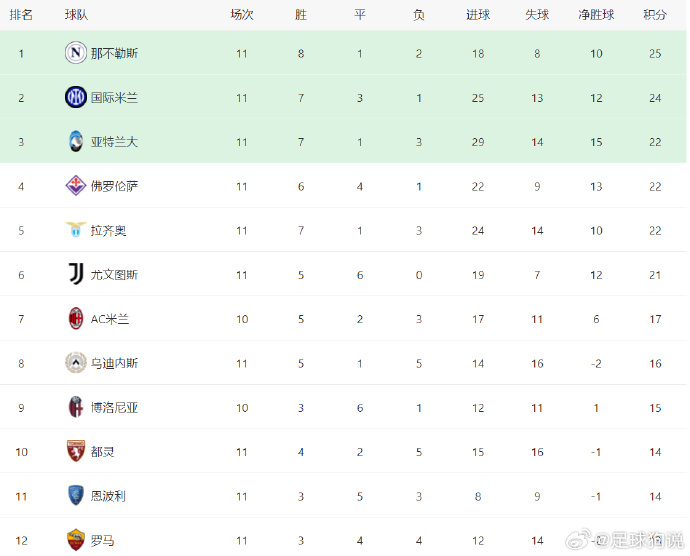The image size is (690, 556).
Task: Select the Roma wolf crest
Action: [x=76, y=540]
